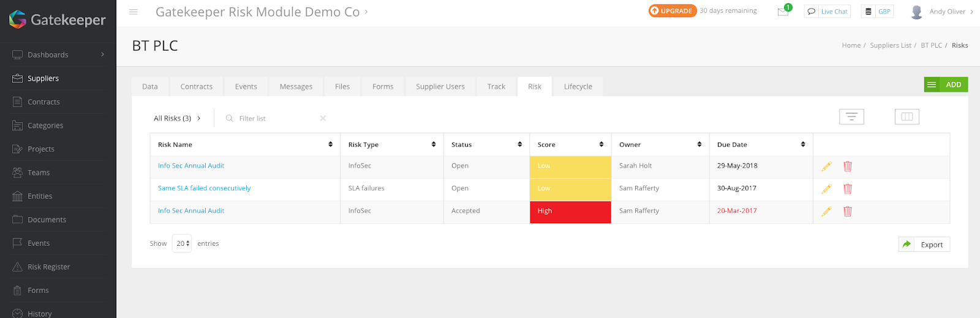Screen dimensions: 980x318
Task: Switch to the Forms tab
Action: point(383,86)
